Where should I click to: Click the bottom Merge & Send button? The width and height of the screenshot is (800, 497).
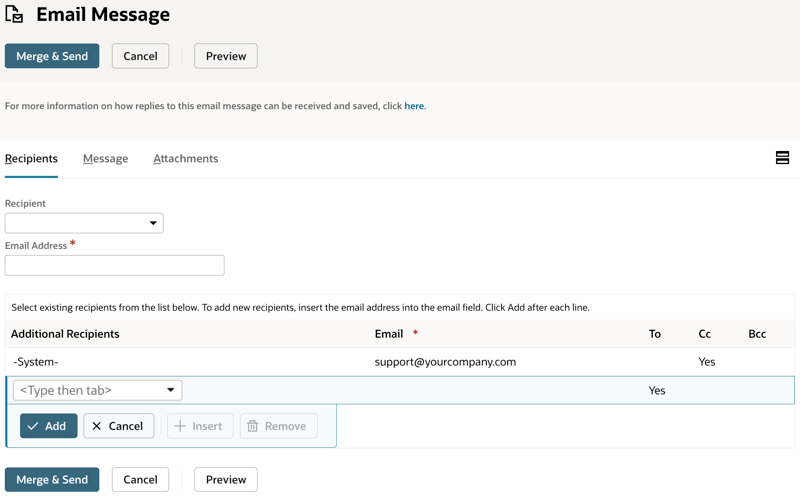point(52,480)
